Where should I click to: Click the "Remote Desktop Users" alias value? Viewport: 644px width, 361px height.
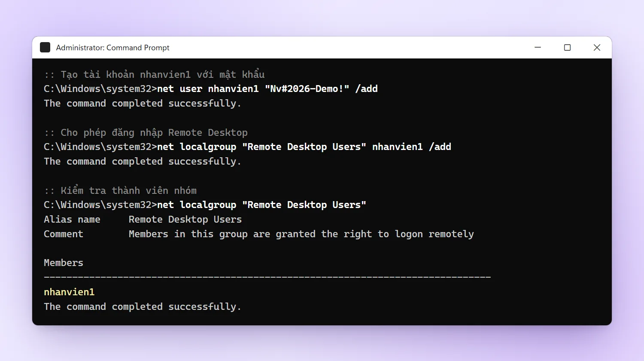185,220
